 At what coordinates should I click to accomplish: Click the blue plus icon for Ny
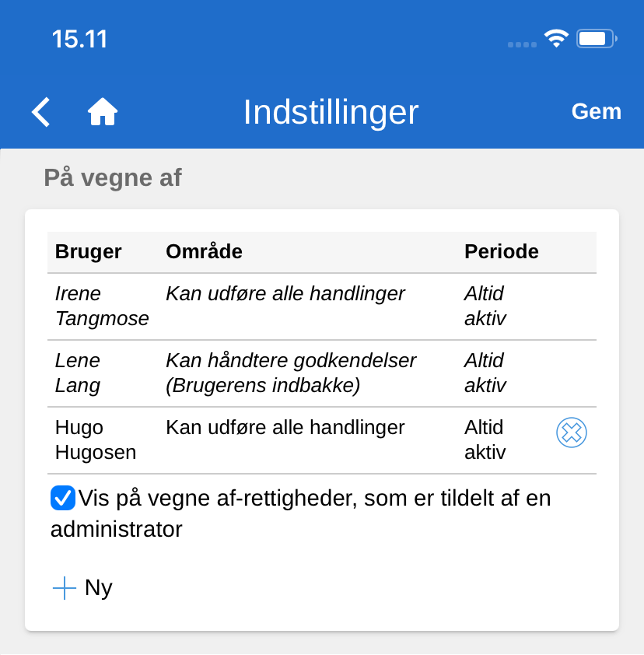[x=64, y=588]
